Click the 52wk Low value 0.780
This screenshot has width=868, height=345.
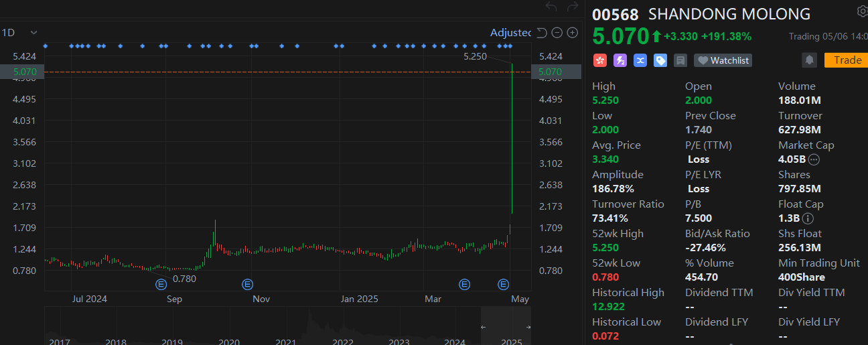click(x=605, y=277)
